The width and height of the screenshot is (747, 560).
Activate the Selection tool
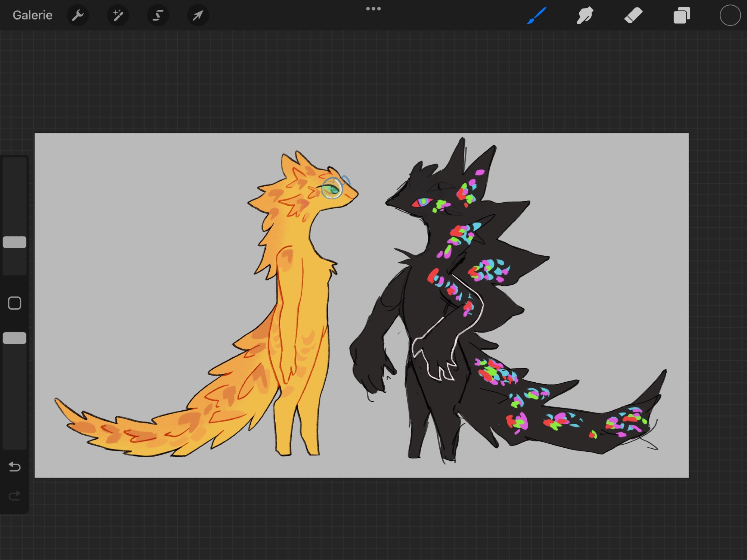pos(158,15)
